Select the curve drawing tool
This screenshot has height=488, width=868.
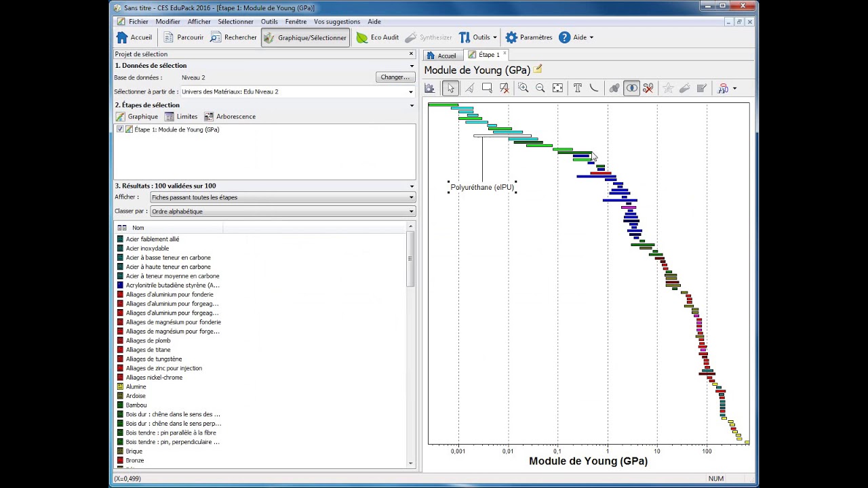click(x=594, y=88)
